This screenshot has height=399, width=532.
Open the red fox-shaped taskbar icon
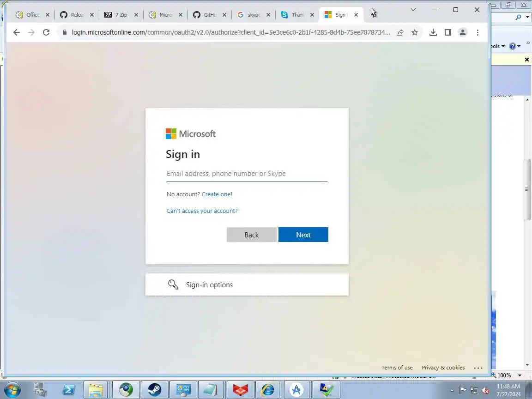tap(240, 389)
